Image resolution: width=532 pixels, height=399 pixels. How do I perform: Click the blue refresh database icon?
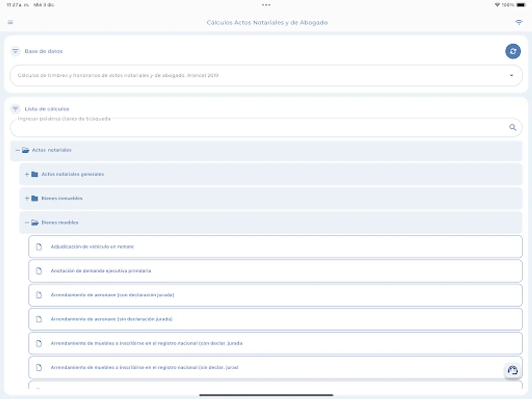pos(513,51)
